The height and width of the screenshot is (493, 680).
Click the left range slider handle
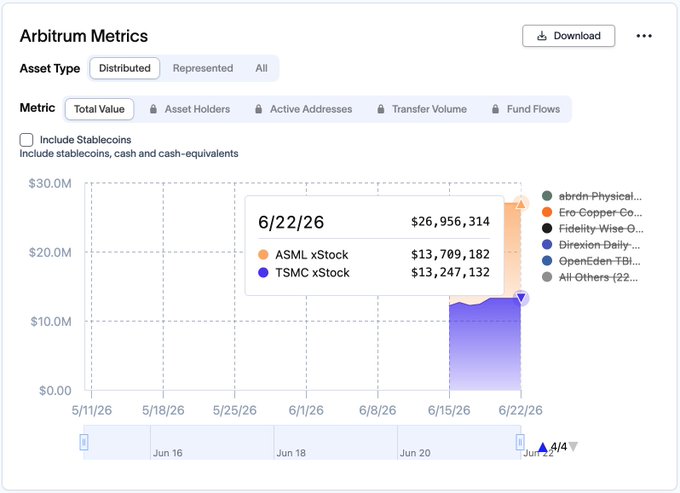pos(84,442)
